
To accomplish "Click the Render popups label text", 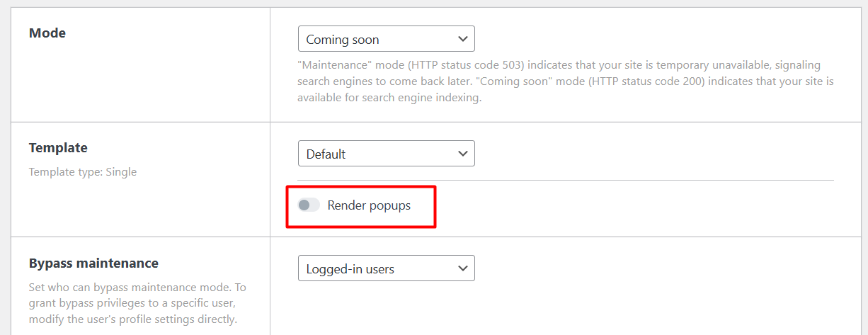I will (369, 205).
